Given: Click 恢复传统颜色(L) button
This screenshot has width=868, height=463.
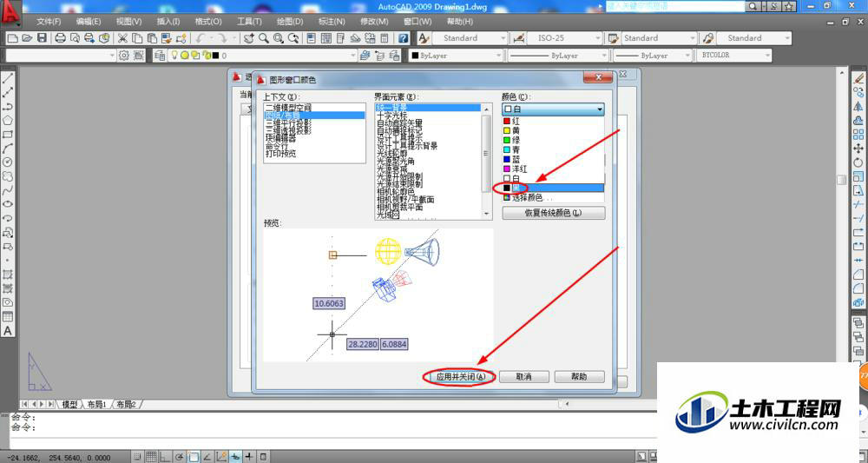Looking at the screenshot, I should [x=554, y=213].
